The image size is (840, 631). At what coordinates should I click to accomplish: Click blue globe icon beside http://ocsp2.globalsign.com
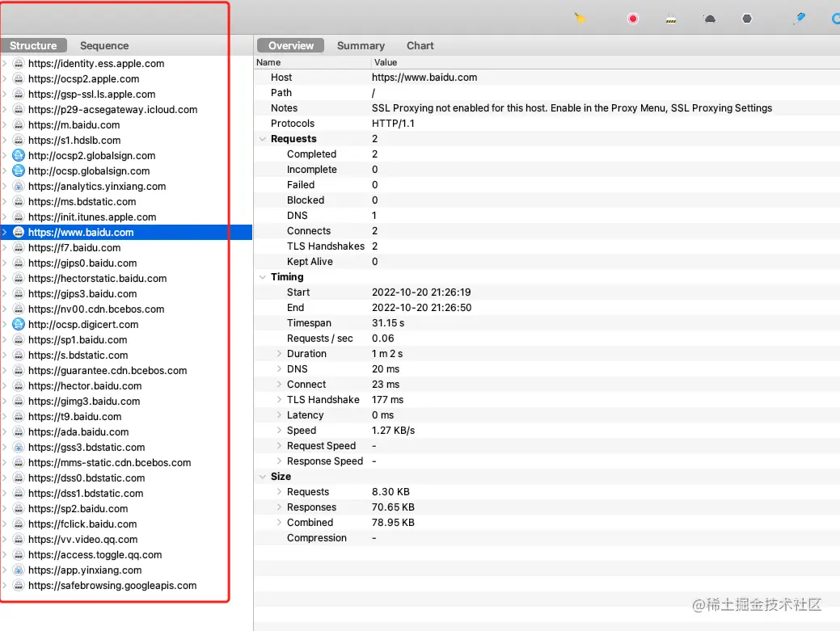tap(19, 155)
